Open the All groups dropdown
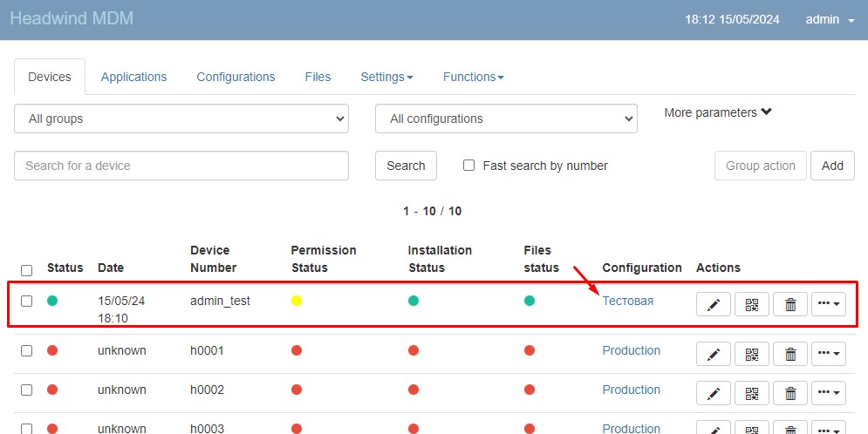 (181, 119)
